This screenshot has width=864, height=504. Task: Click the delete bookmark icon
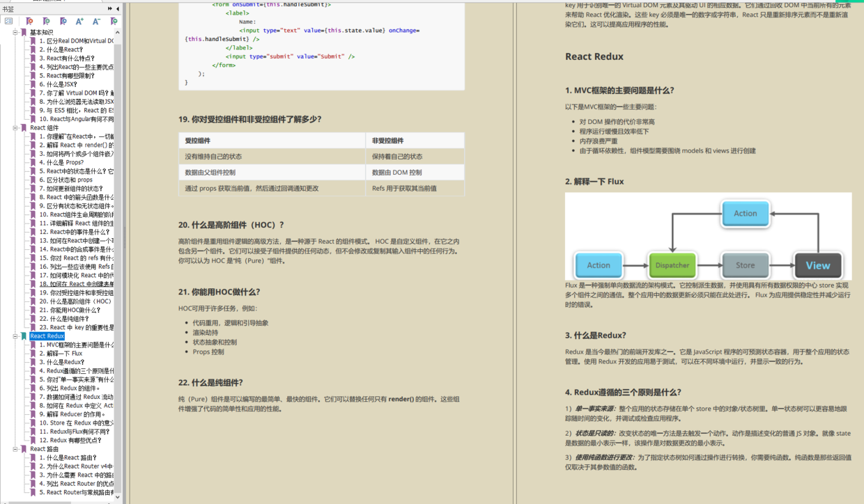tap(29, 21)
